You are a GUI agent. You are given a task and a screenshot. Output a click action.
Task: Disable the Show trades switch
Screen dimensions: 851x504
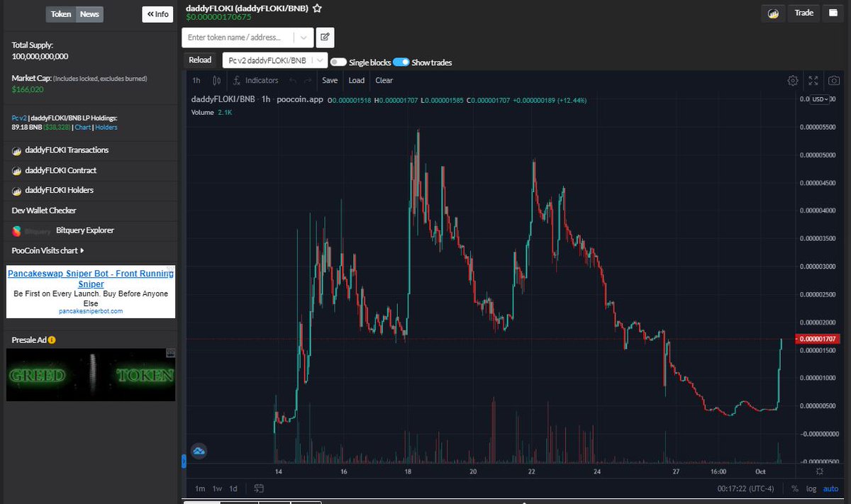(401, 62)
